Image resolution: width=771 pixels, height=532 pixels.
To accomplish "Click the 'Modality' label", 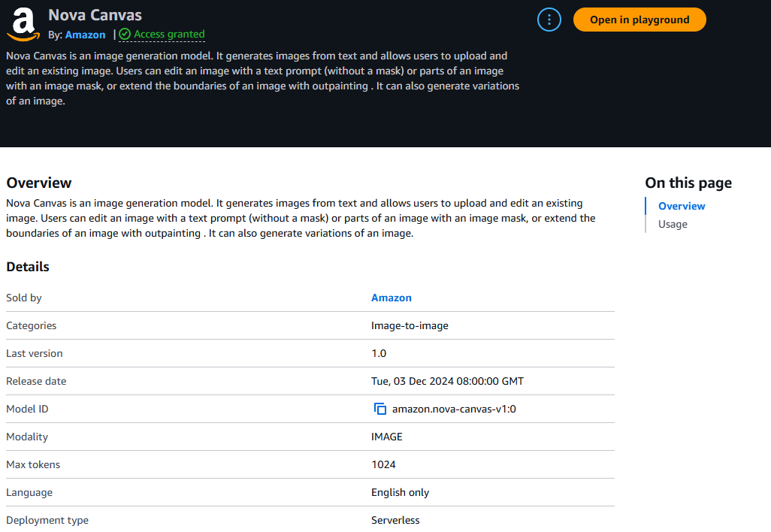I will point(27,437).
